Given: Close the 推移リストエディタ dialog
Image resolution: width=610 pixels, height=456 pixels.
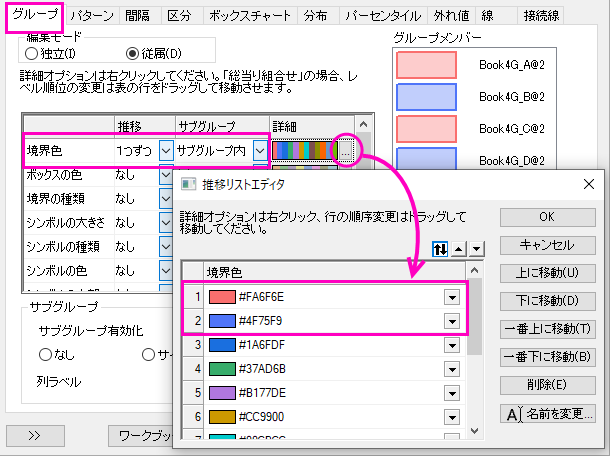Looking at the screenshot, I should click(x=589, y=184).
